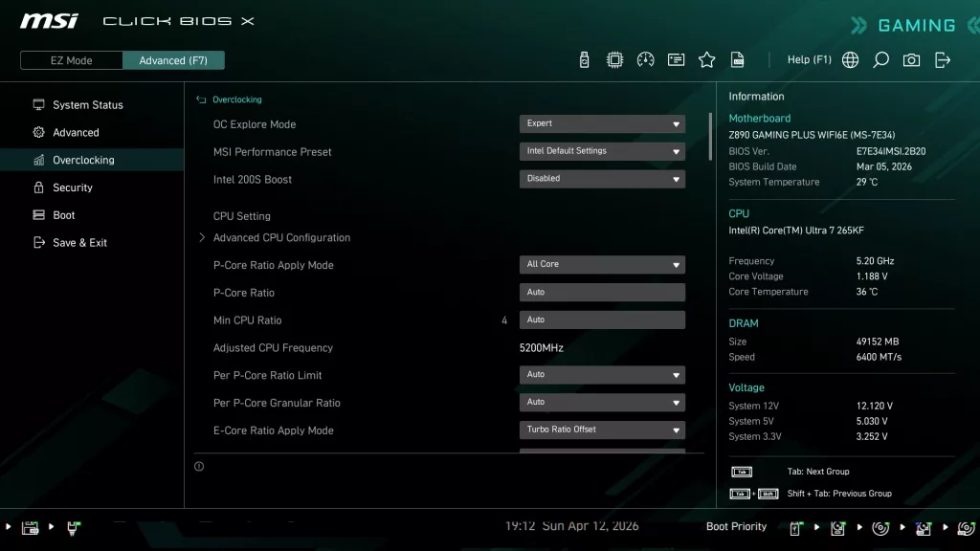The image size is (980, 551).
Task: Click the monitor icon beside System Status
Action: tap(38, 105)
